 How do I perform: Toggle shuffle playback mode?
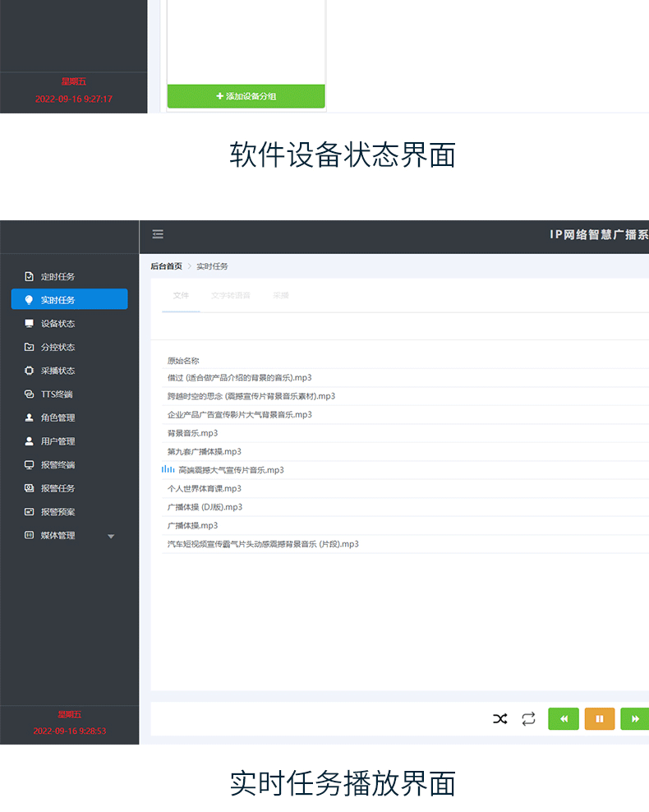499,719
